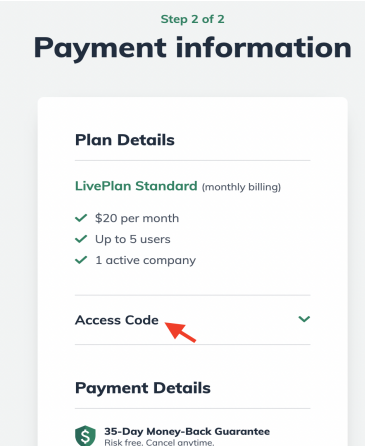Expand Access Code with the green chevron

304,319
